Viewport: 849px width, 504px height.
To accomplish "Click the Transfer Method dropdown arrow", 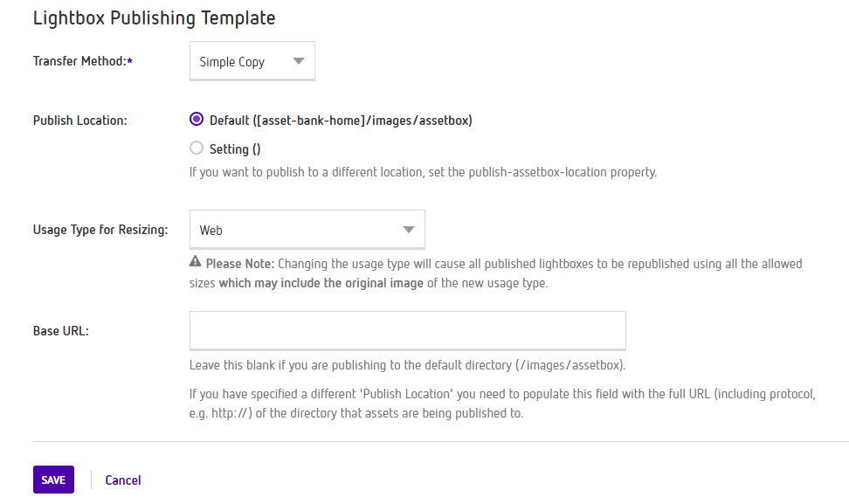I will coord(299,62).
